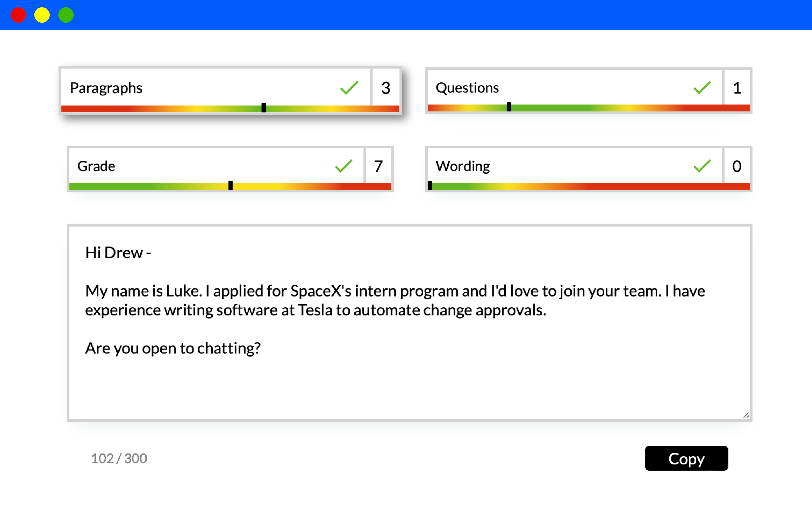Click the green window maximize button
The image size is (812, 507).
click(x=66, y=15)
